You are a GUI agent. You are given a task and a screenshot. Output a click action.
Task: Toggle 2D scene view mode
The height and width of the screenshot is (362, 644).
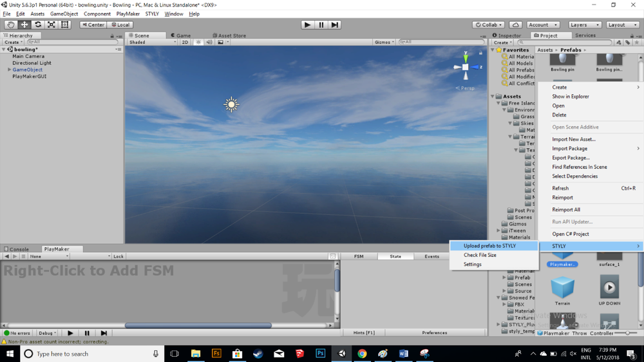pos(185,42)
